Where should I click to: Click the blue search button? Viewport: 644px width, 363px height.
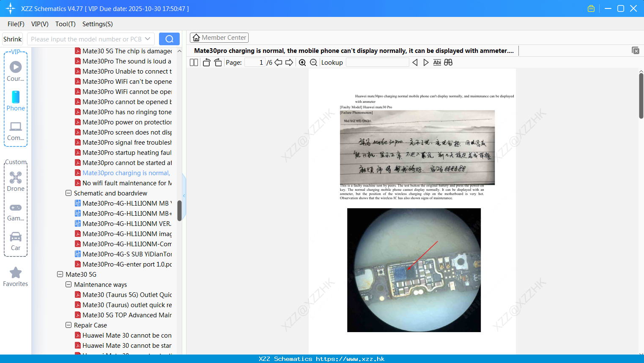coord(169,39)
